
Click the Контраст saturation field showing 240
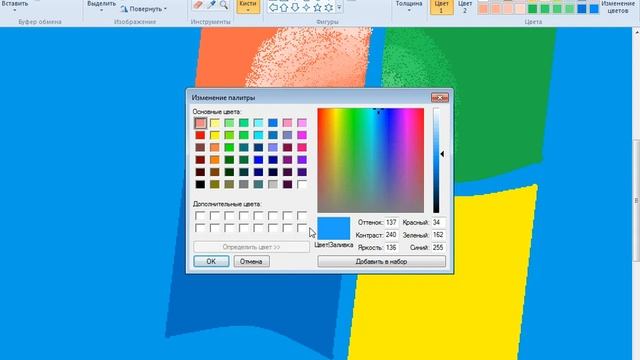click(x=391, y=235)
